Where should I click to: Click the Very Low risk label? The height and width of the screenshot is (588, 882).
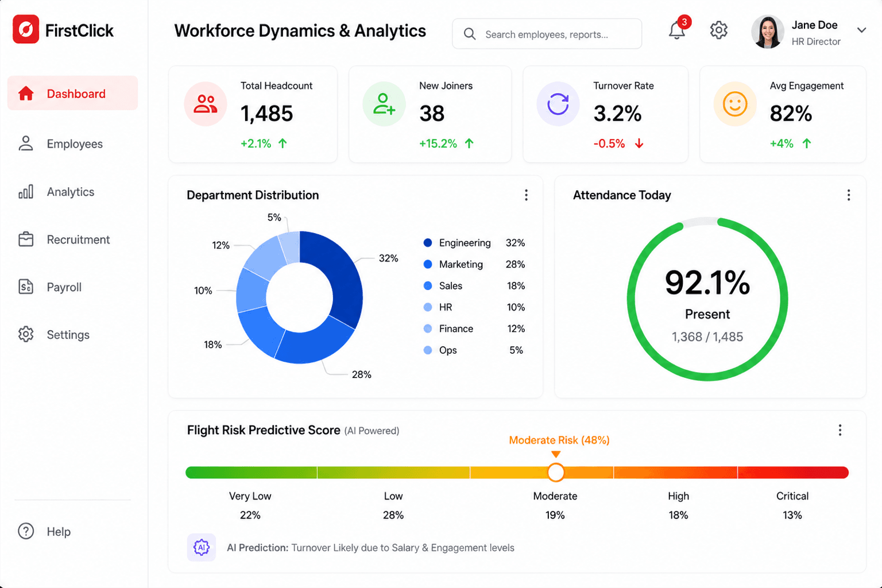tap(250, 496)
